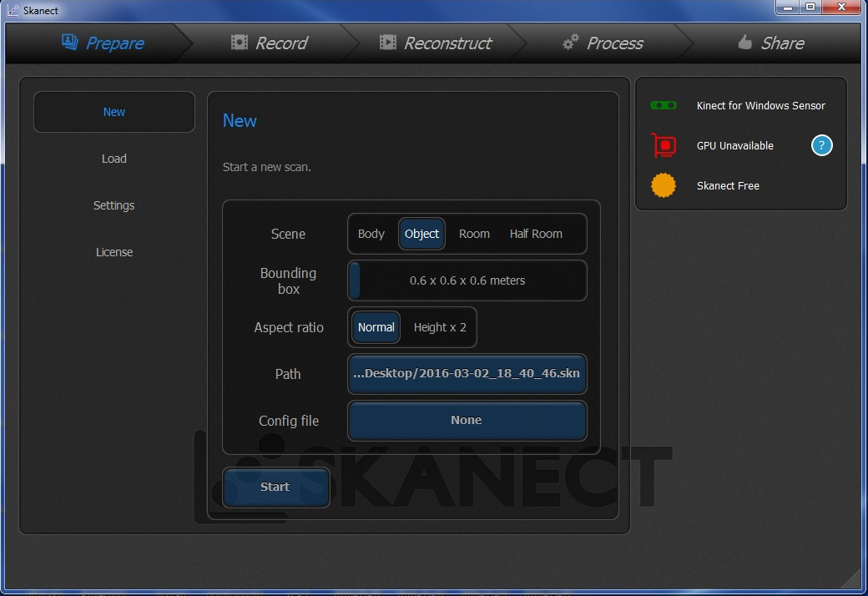Click the Reconstruct film-play icon

pyautogui.click(x=387, y=42)
